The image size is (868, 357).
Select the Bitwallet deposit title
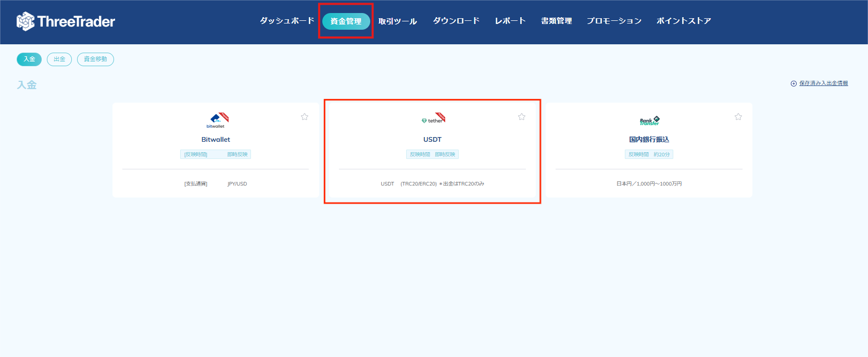[x=216, y=140]
